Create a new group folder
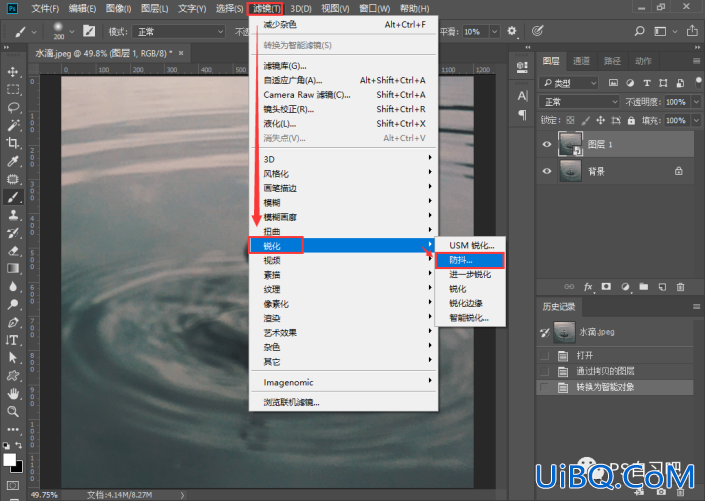The height and width of the screenshot is (501, 705). click(644, 286)
